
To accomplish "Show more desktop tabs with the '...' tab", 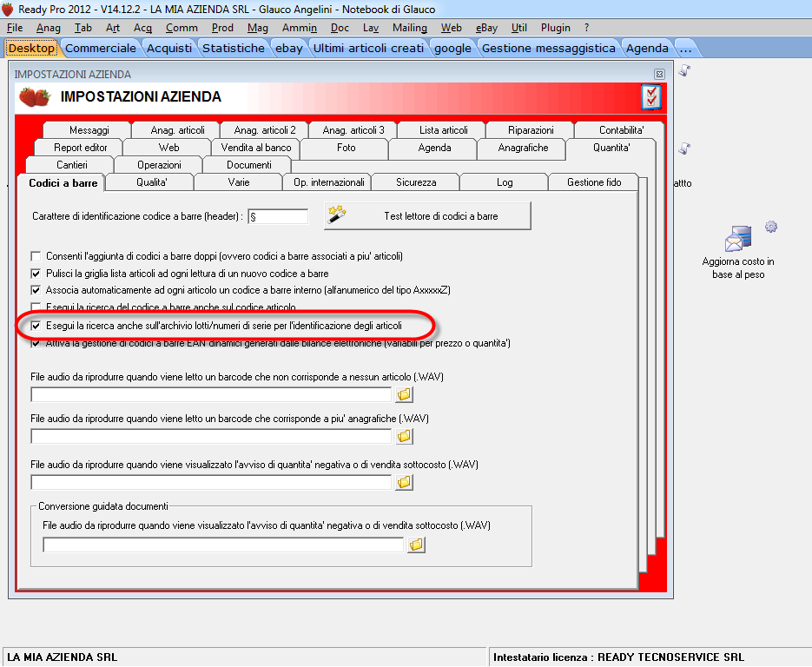I will (686, 48).
